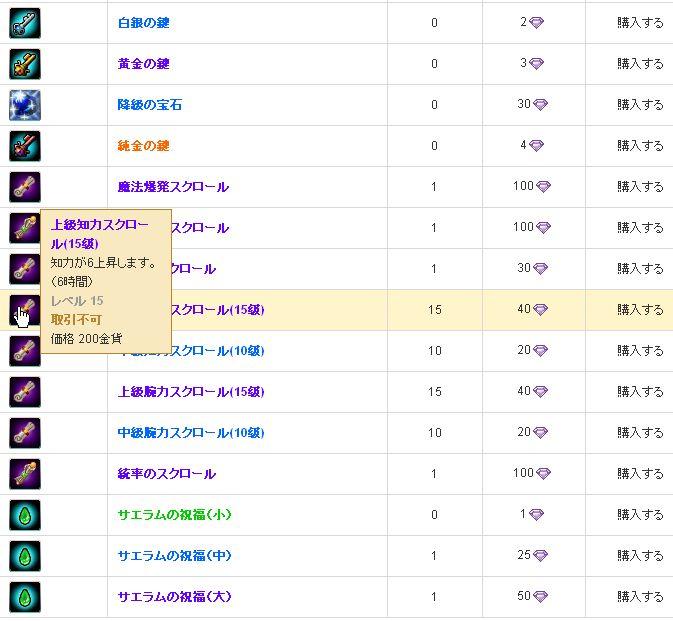
Task: Click the diamond gem in highlighted 15級 row
Action: coord(540,310)
